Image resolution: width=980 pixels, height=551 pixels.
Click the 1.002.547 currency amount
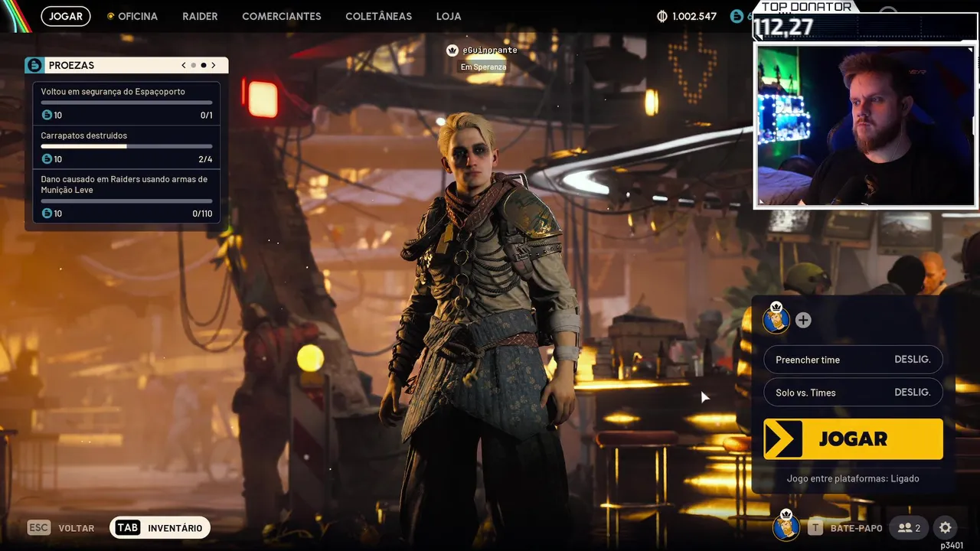pos(694,16)
